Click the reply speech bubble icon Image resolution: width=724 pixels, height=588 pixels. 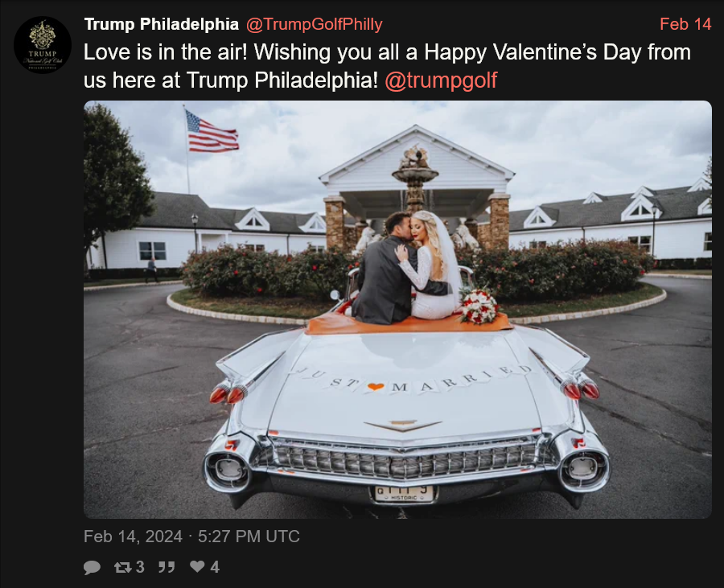92,567
